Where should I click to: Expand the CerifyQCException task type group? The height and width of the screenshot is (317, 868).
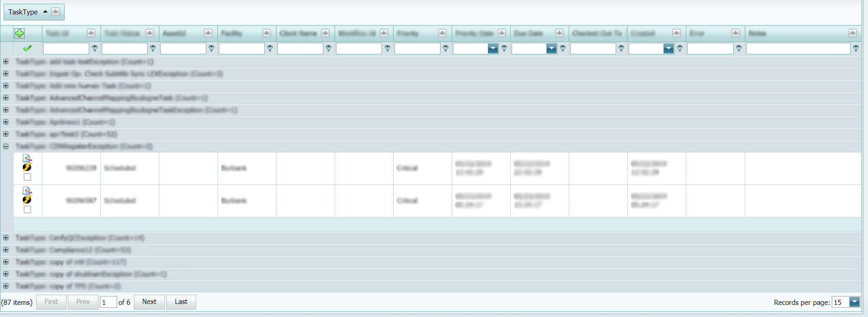click(6, 238)
